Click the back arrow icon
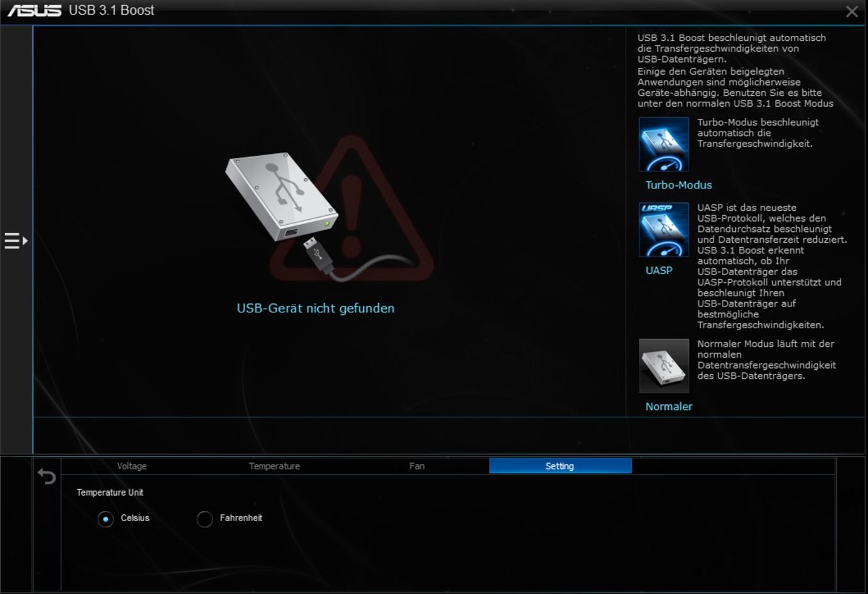 47,476
